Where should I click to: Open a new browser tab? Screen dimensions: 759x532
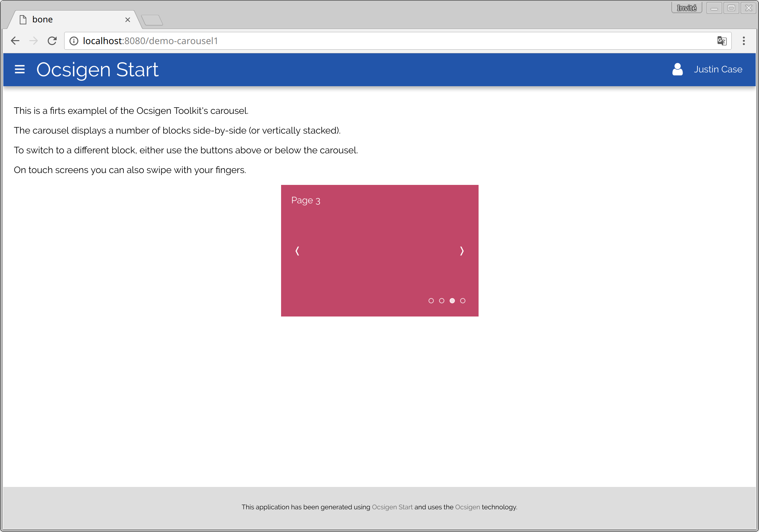click(x=152, y=20)
